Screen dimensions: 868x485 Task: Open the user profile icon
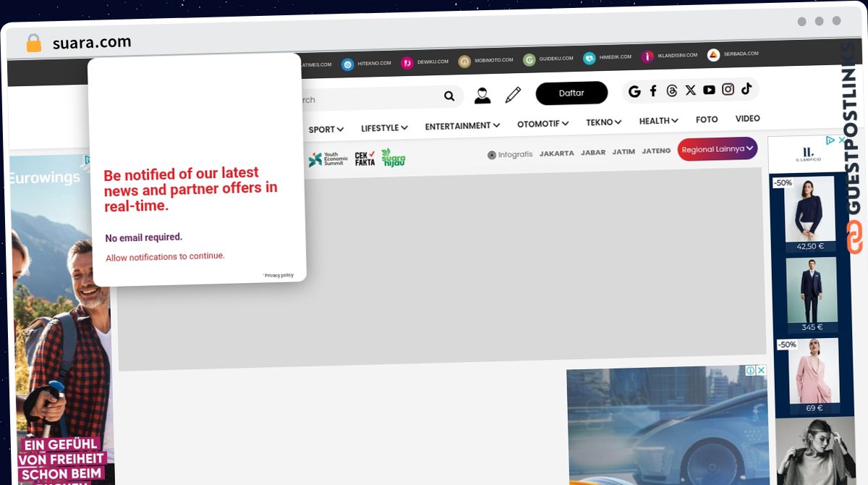482,95
